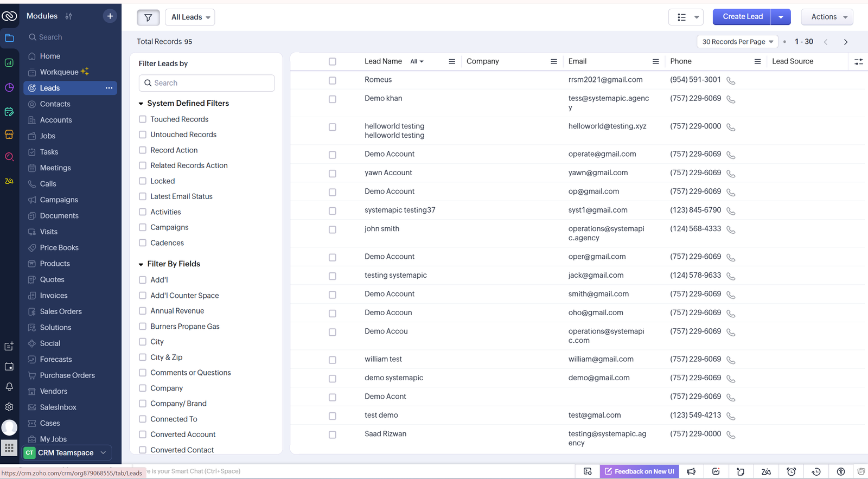Click the Create Lead button
Screen dimensions: 868x479
(x=742, y=17)
